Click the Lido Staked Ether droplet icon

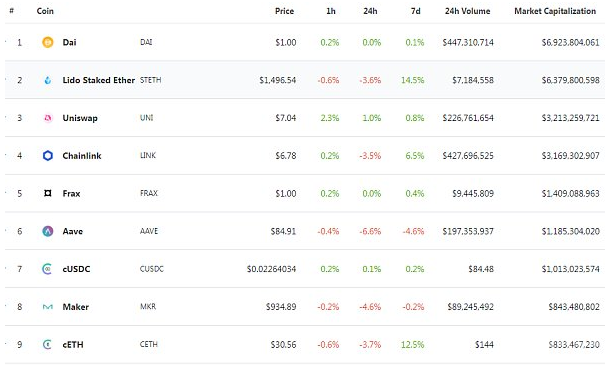coord(47,80)
